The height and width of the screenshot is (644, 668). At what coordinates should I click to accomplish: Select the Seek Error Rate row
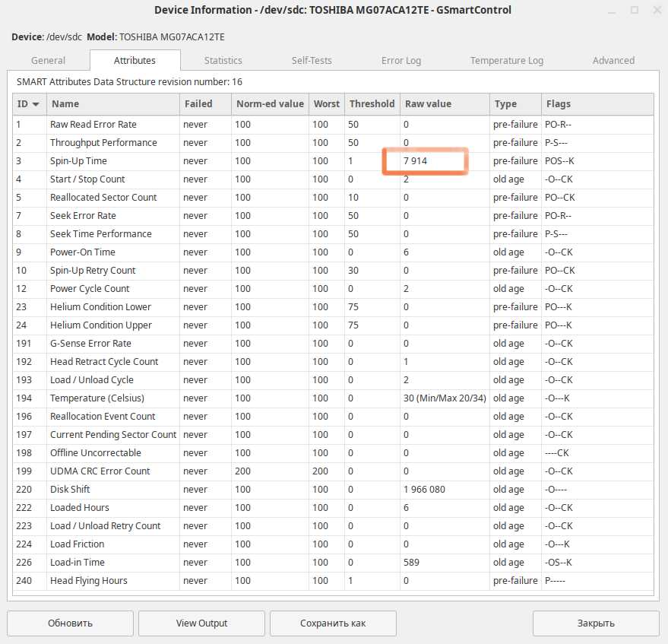pos(333,216)
